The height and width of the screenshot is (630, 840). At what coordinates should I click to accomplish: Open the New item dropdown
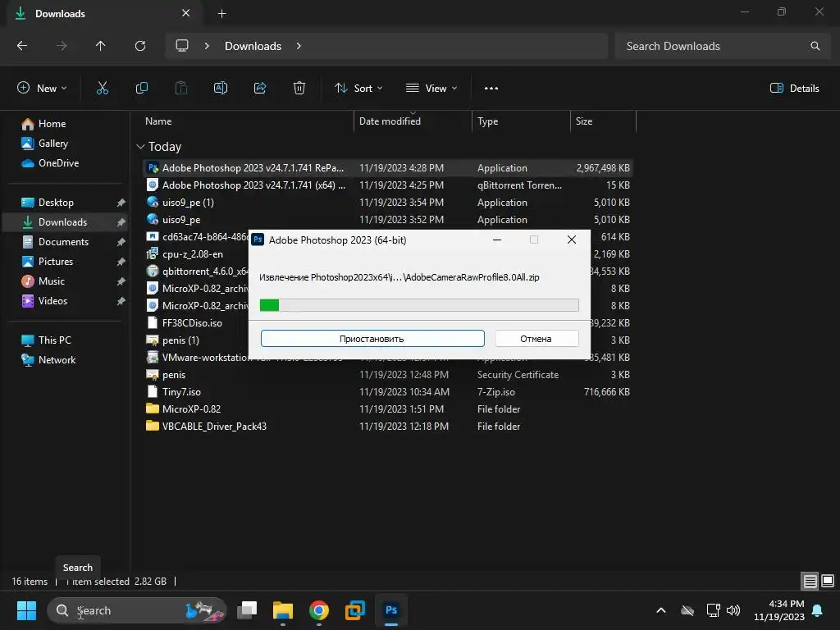tap(43, 89)
